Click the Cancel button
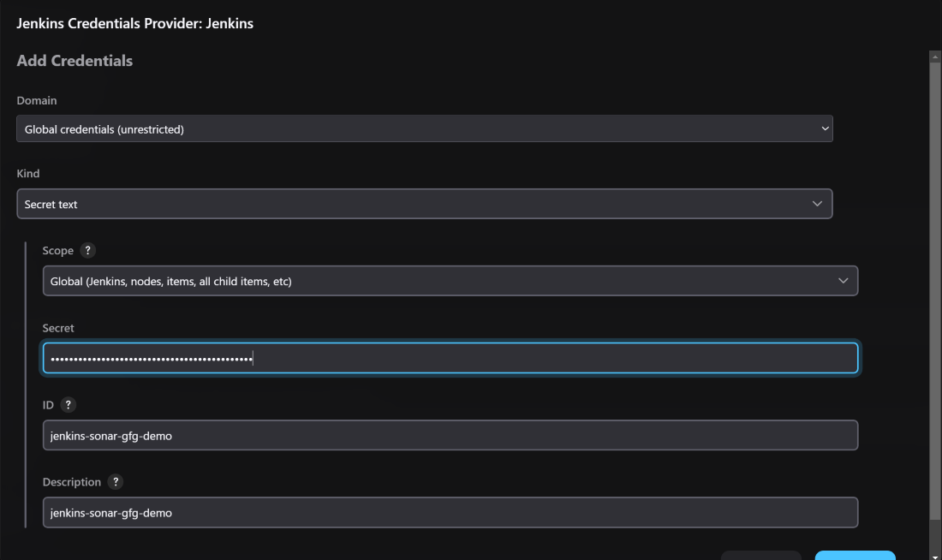 pos(760,556)
